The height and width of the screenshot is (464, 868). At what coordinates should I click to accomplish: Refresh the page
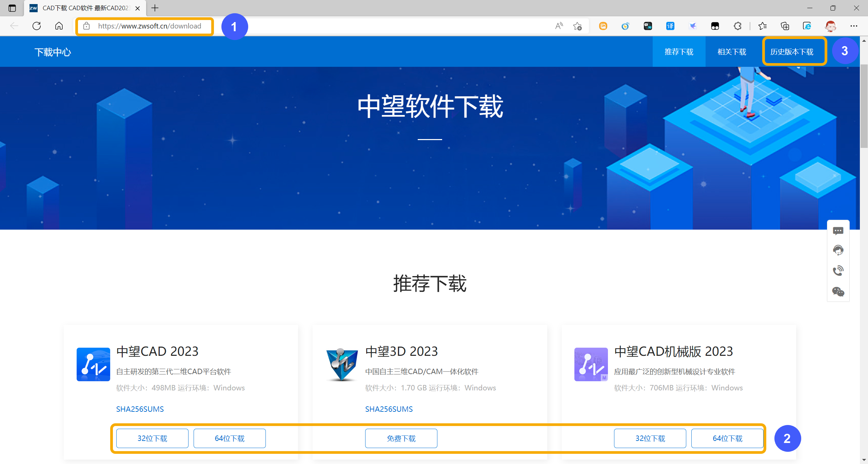(x=37, y=26)
